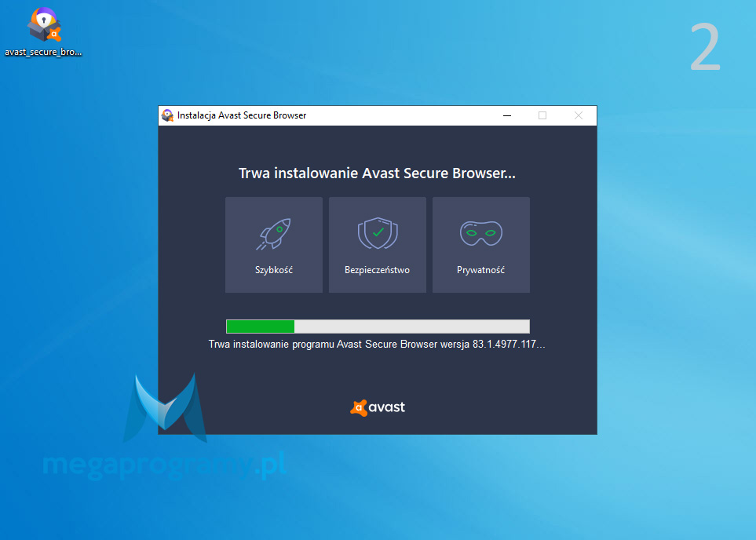
Task: Click the 'Instalacja Avast Secure Browser' window title
Action: (x=242, y=115)
